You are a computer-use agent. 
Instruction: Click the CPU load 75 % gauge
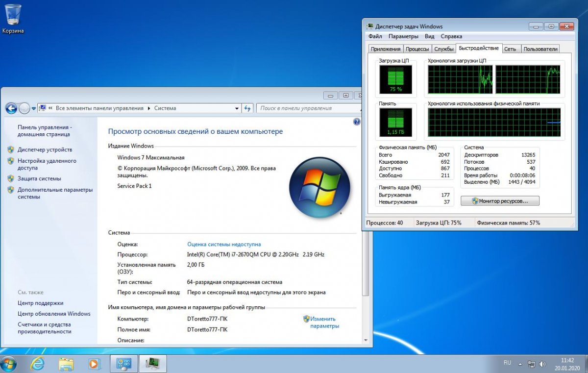[395, 80]
